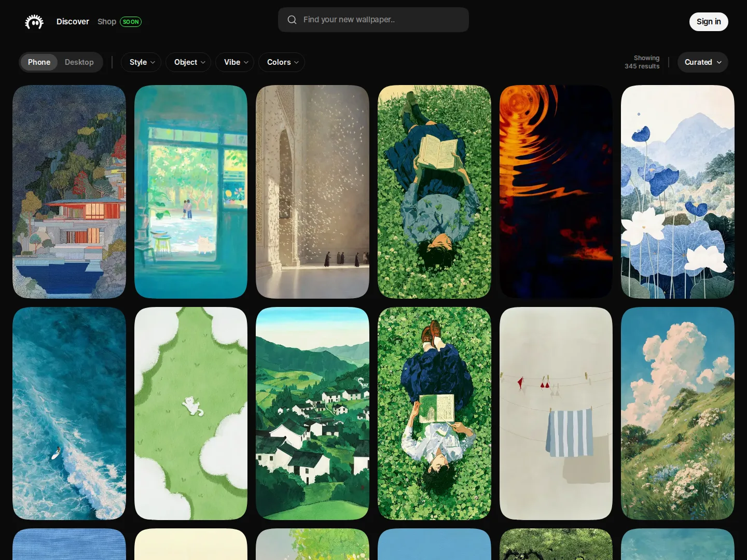Open the Shop page link

(107, 22)
